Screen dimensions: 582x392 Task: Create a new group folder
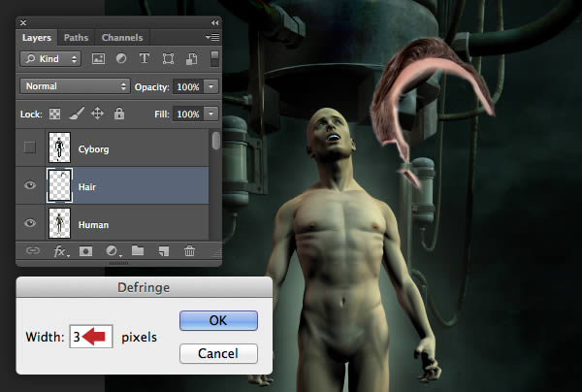tap(138, 251)
